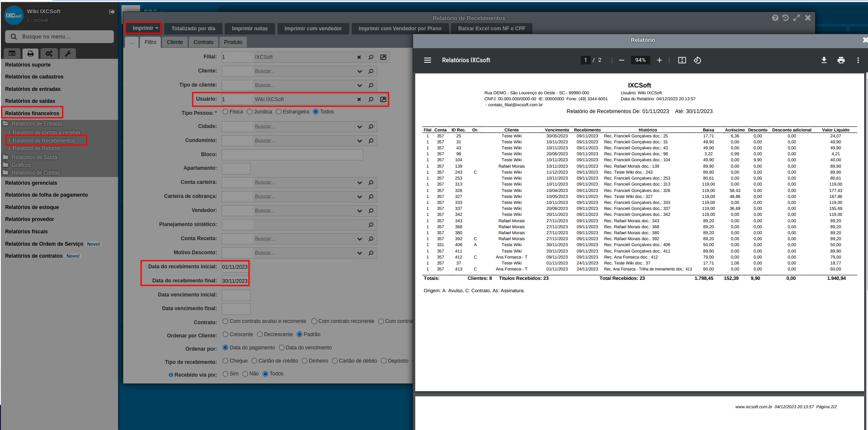This screenshot has width=868, height=430.
Task: Open the menu list icon tab in sidebar
Action: click(x=12, y=53)
